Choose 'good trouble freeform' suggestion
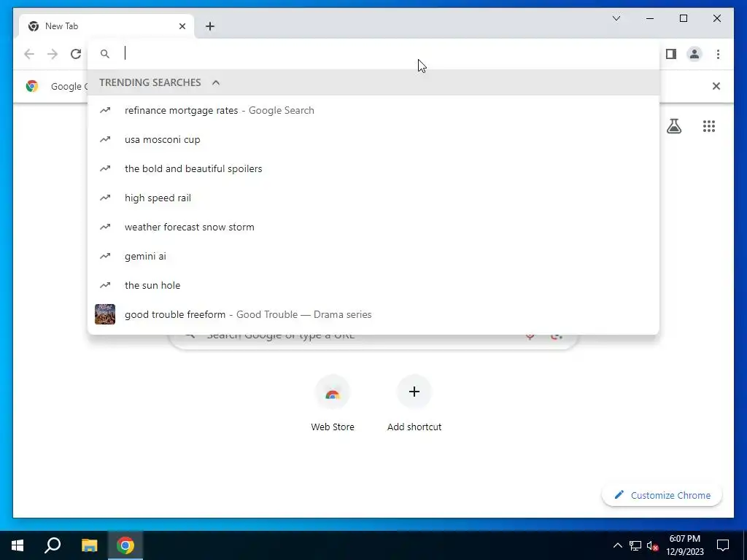747x560 pixels. coord(373,314)
